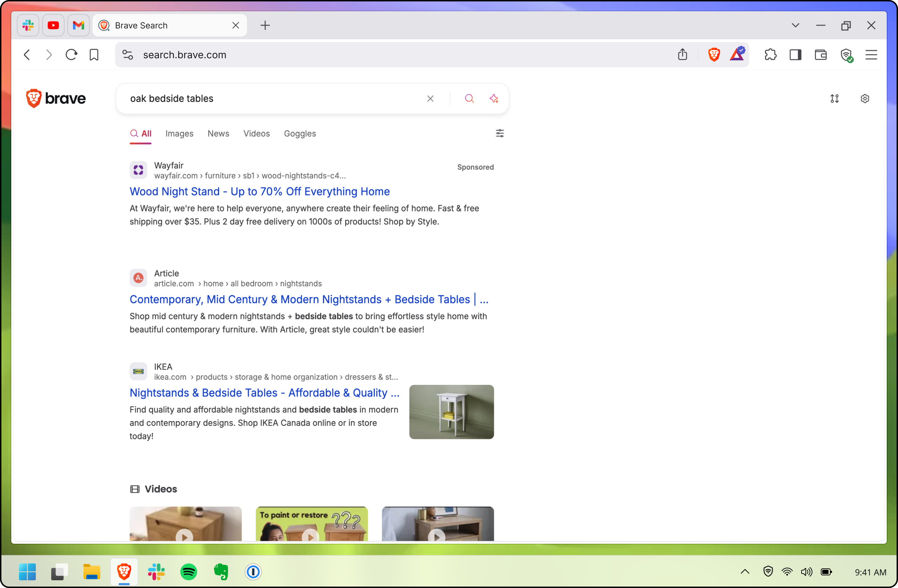Image resolution: width=898 pixels, height=588 pixels.
Task: Click the magnifier search submit icon
Action: 469,99
